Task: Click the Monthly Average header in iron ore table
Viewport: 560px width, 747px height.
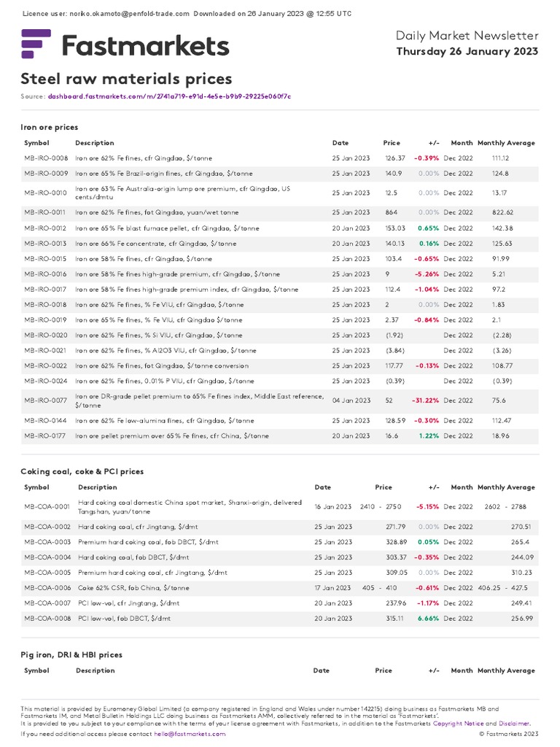Action: point(505,143)
